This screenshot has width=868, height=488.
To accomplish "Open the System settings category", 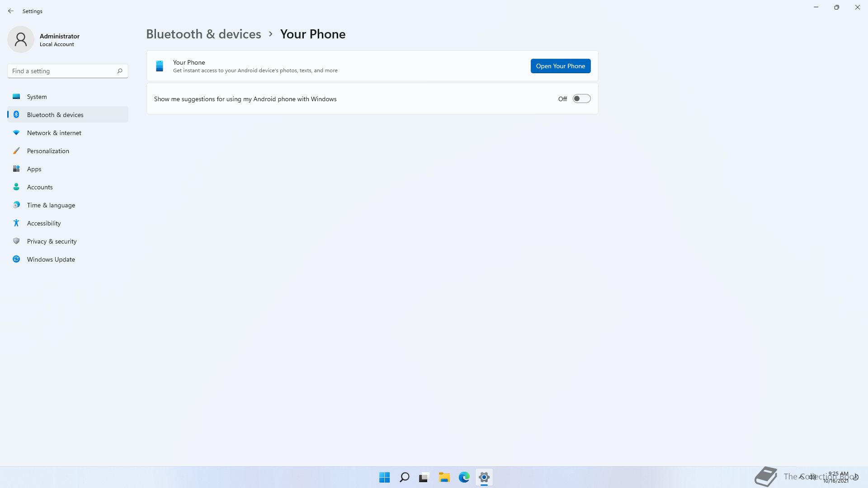I will [x=68, y=97].
